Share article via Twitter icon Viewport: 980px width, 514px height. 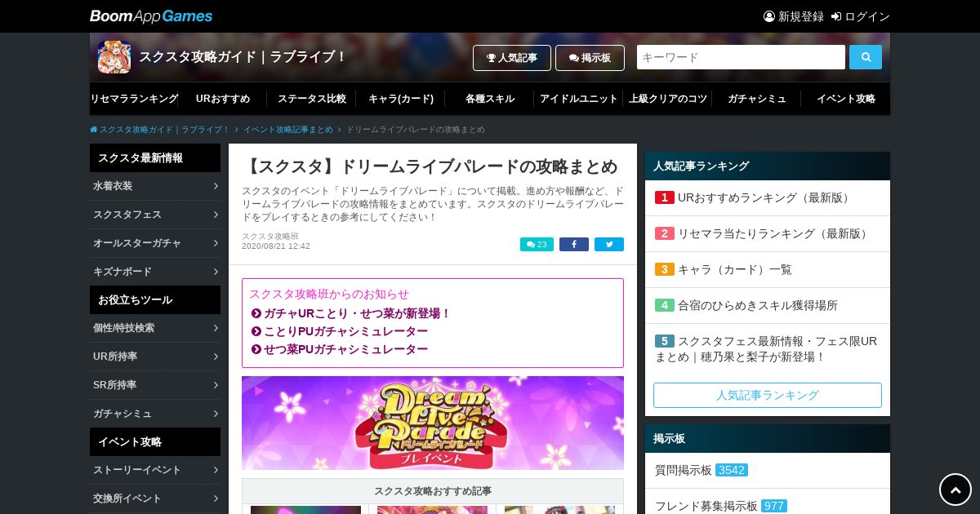coord(609,244)
